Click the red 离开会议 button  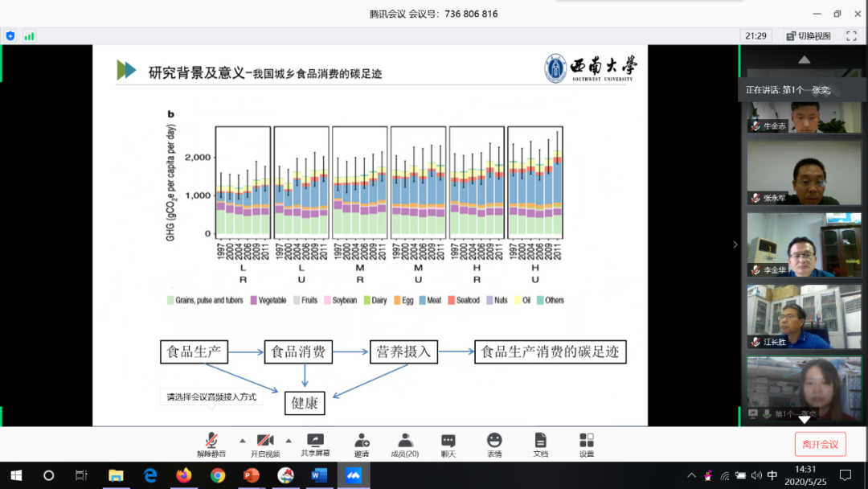point(820,444)
